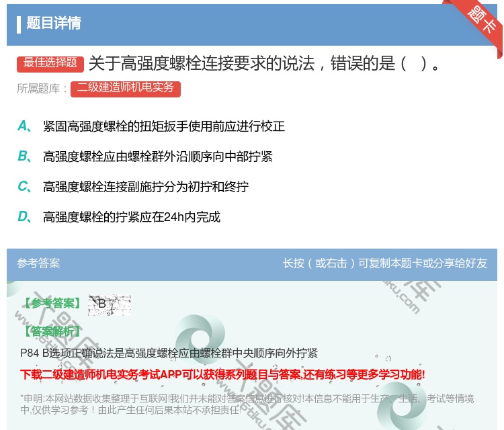Select option A 紧固高强度螺栓的扭矩扳手使用前应进行校正
The width and height of the screenshot is (504, 430).
pyautogui.click(x=164, y=126)
